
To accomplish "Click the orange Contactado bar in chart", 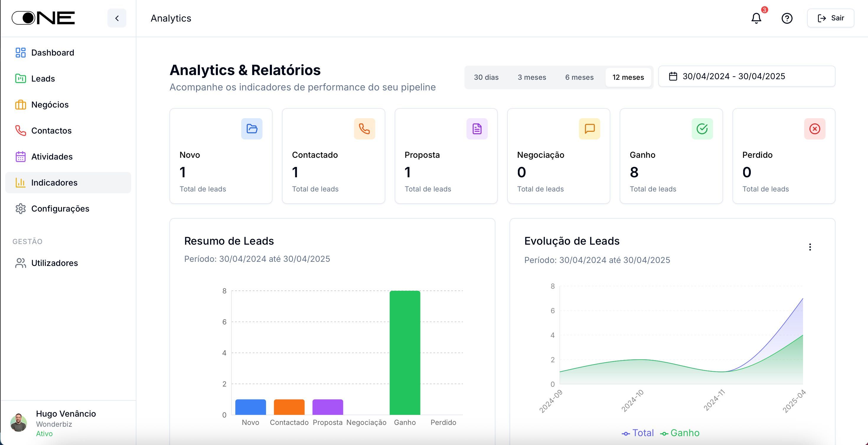I will click(x=289, y=407).
